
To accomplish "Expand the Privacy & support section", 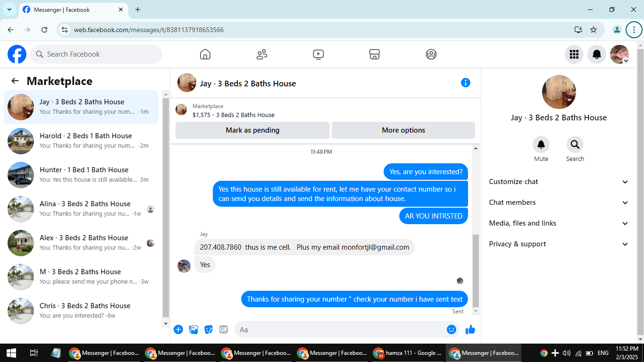I will click(559, 244).
